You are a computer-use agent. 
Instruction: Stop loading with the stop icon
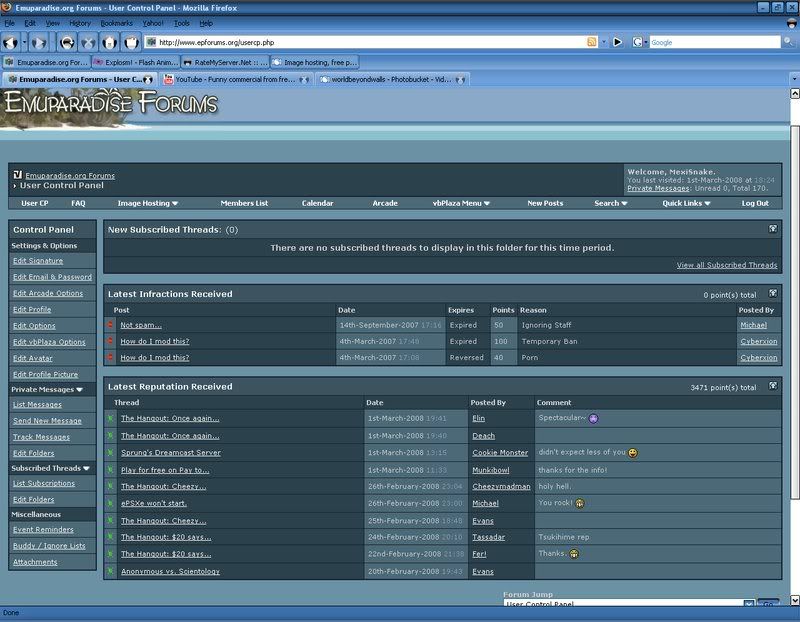88,43
